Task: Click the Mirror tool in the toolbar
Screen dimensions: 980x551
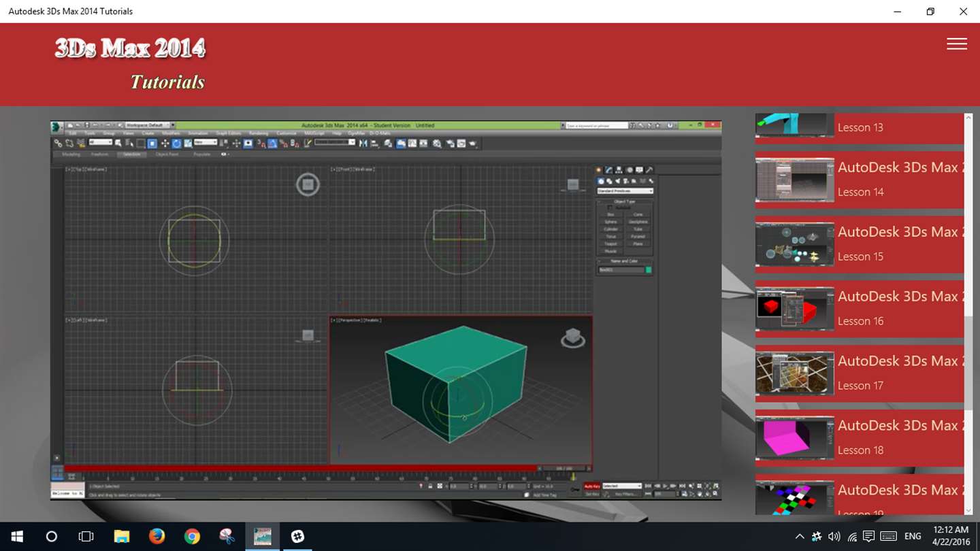Action: [x=363, y=144]
